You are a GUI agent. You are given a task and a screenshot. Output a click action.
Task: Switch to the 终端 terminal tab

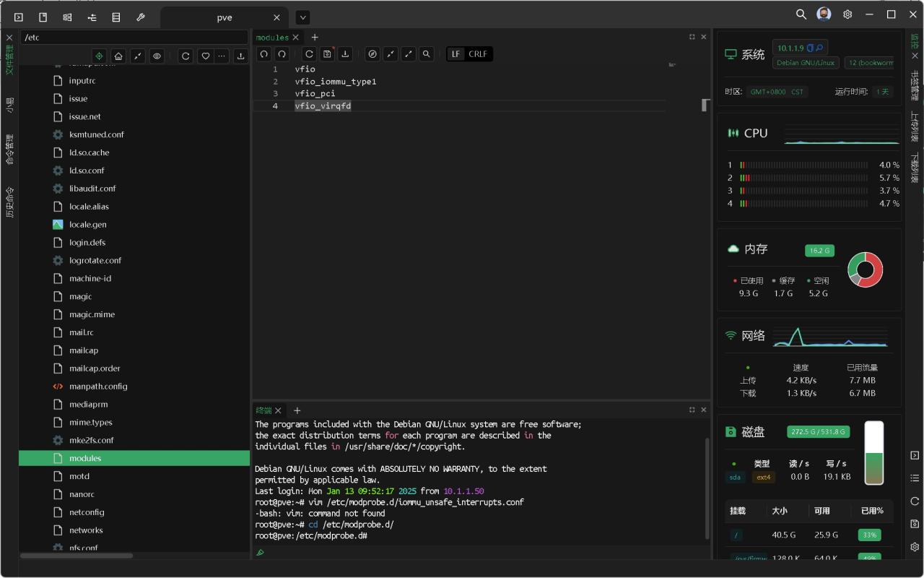click(x=263, y=410)
